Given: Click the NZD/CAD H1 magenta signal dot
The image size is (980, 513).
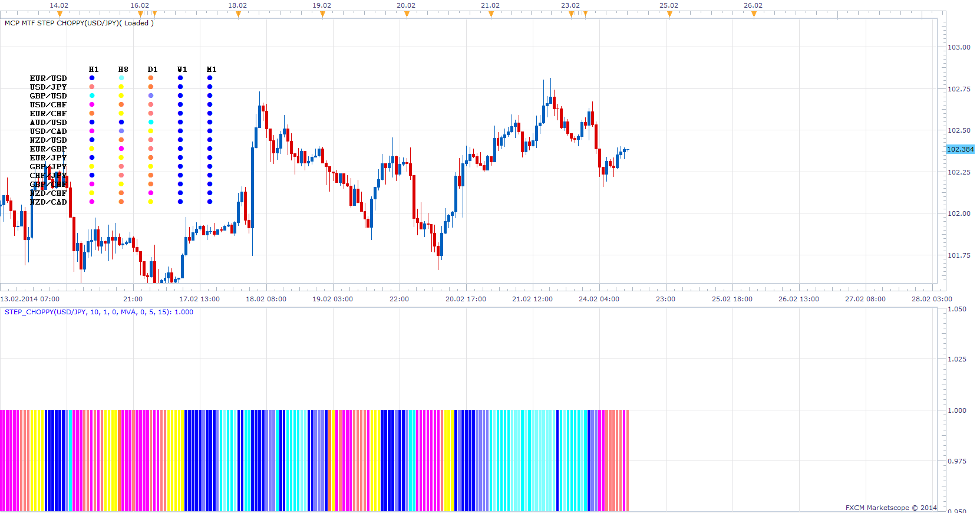Looking at the screenshot, I should [92, 202].
